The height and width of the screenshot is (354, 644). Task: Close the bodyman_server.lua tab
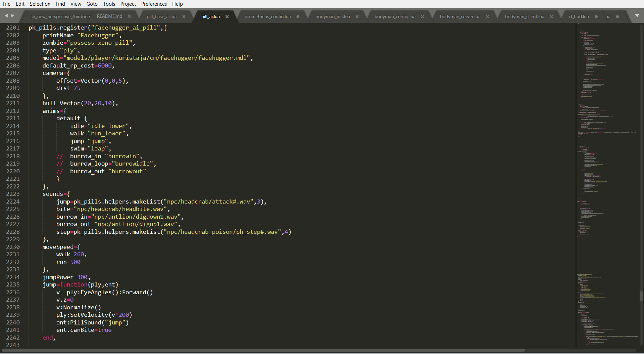488,16
